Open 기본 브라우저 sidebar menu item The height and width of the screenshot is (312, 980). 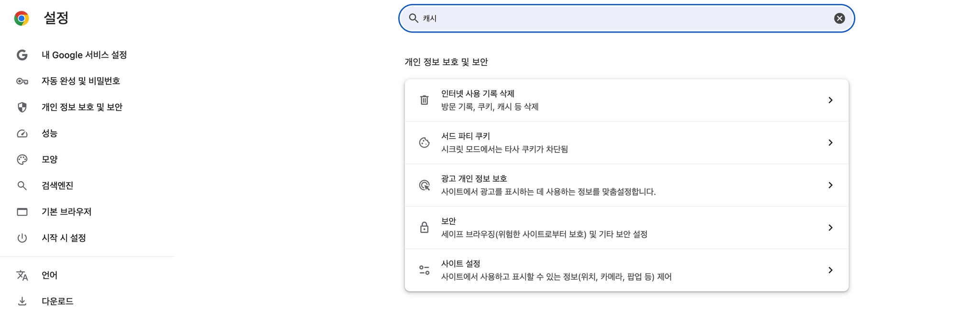(66, 212)
